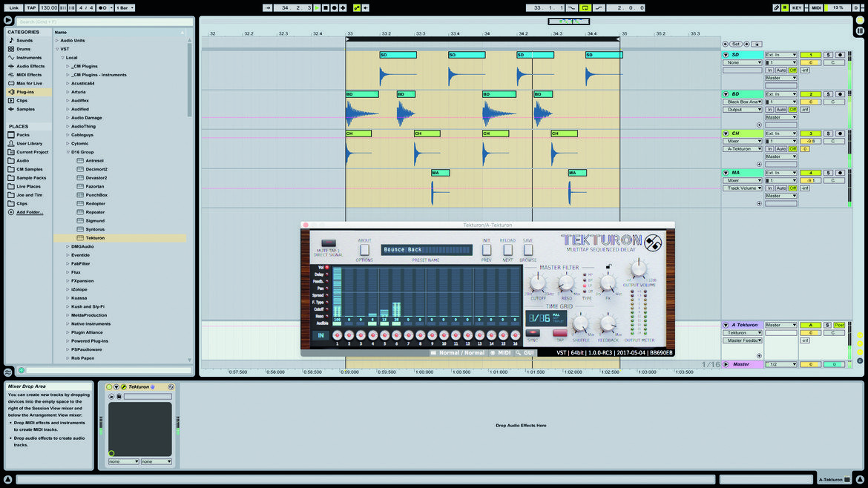The width and height of the screenshot is (868, 488).
Task: Click the browser search field
Action: pyautogui.click(x=105, y=22)
